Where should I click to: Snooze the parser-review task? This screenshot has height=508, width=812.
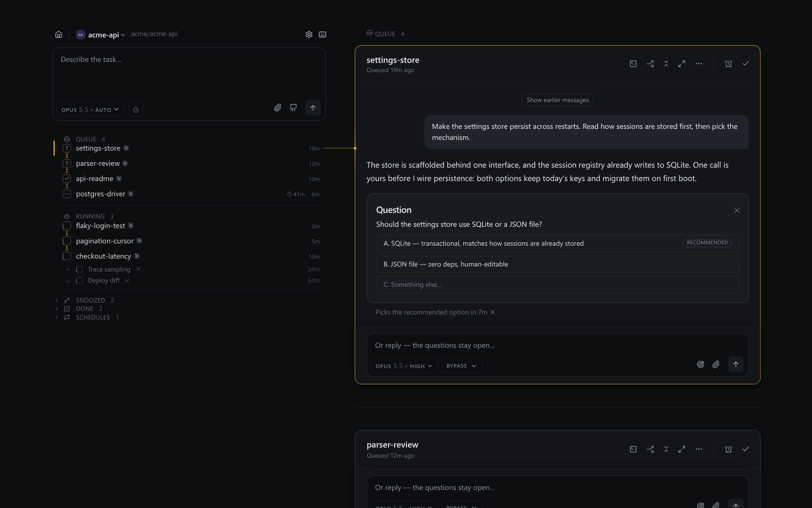pos(728,449)
